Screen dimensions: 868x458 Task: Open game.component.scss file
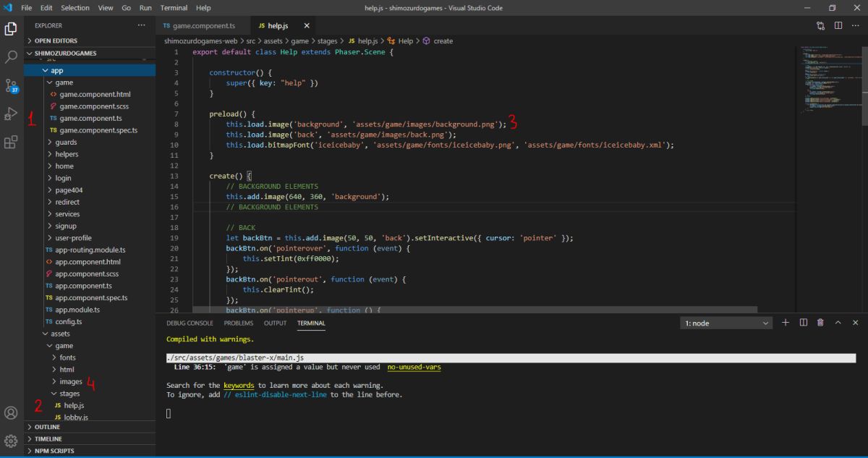[x=90, y=106]
